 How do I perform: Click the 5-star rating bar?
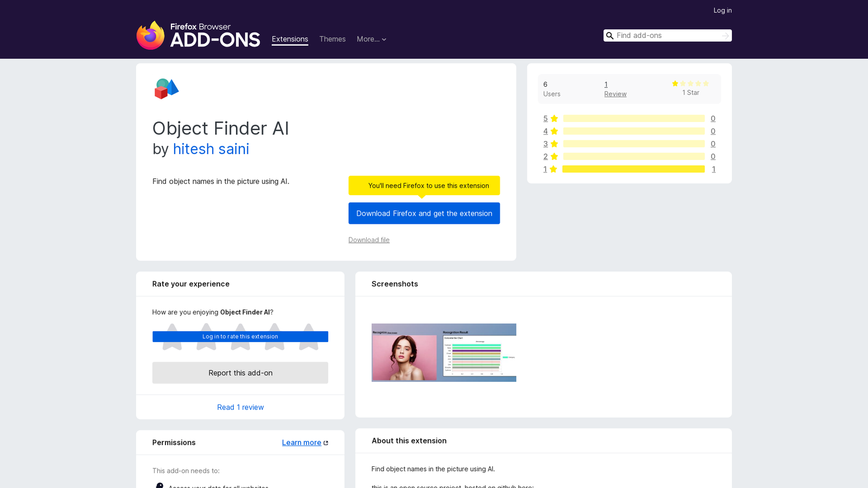click(634, 119)
